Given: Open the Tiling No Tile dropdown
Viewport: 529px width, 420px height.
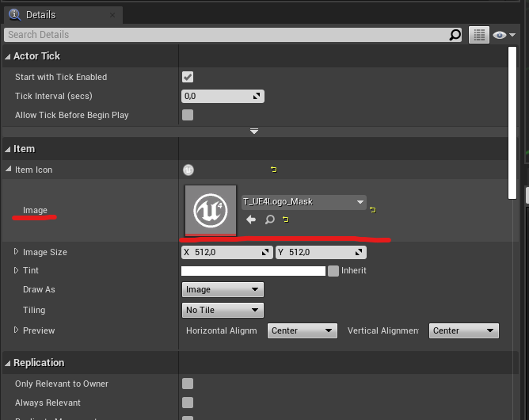Looking at the screenshot, I should pyautogui.click(x=222, y=310).
